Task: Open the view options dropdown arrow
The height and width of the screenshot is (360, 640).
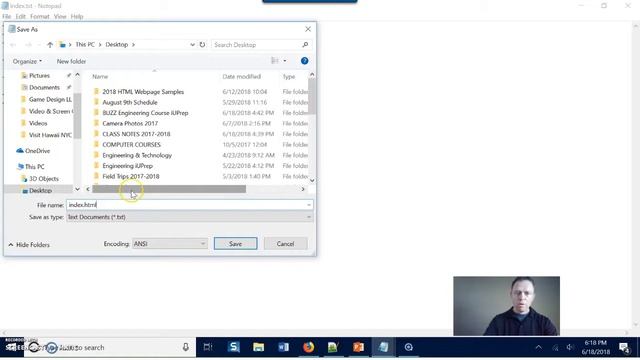Action: click(284, 61)
